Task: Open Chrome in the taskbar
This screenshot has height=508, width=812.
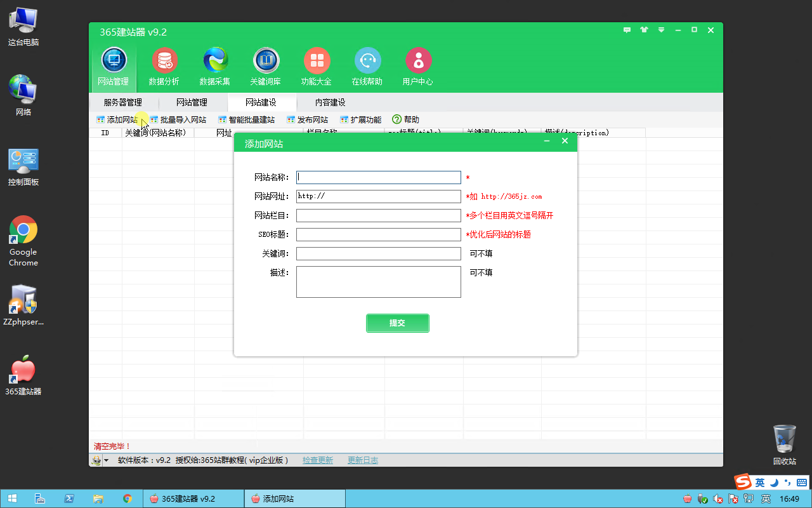Action: coord(128,498)
